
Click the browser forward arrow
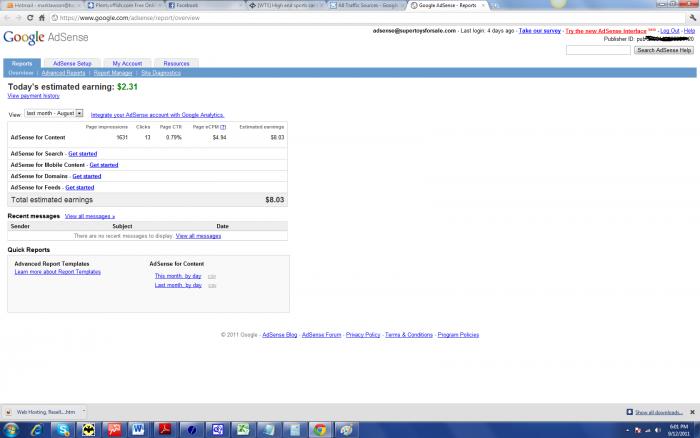tap(18, 18)
